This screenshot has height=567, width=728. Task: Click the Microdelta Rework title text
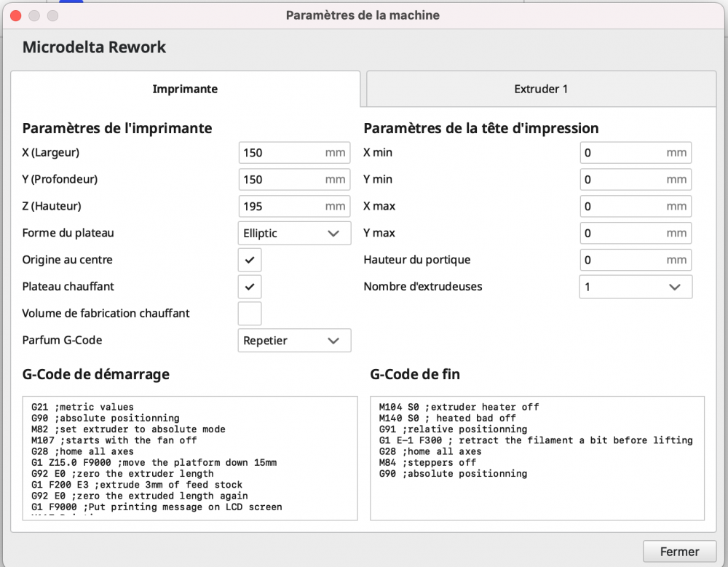[94, 47]
